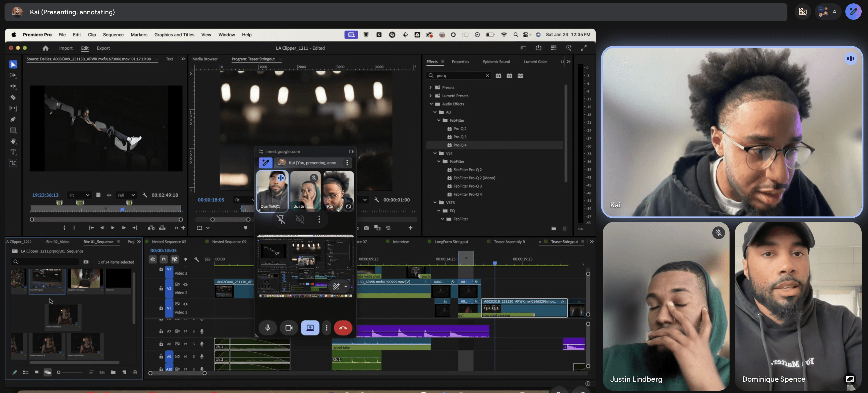Viewport: 868px width, 393px height.
Task: Select the Pro-Q 3 effect under AU FabFilter
Action: [x=460, y=137]
